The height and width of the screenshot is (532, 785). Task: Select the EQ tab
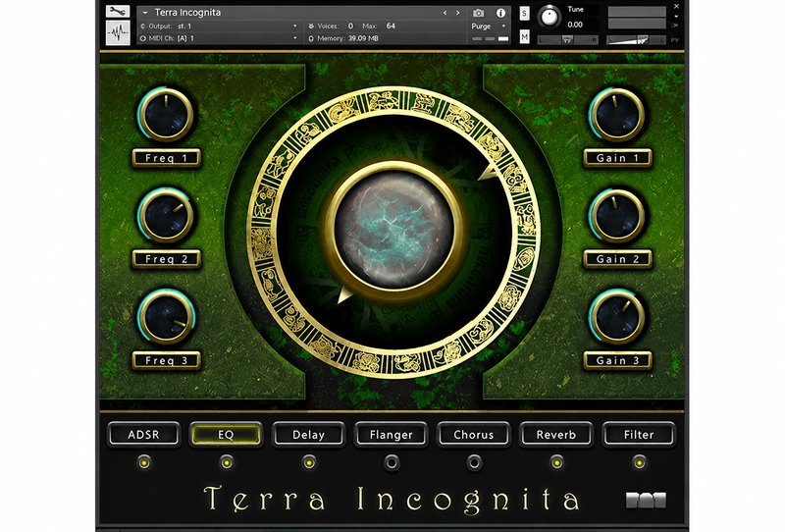[226, 434]
